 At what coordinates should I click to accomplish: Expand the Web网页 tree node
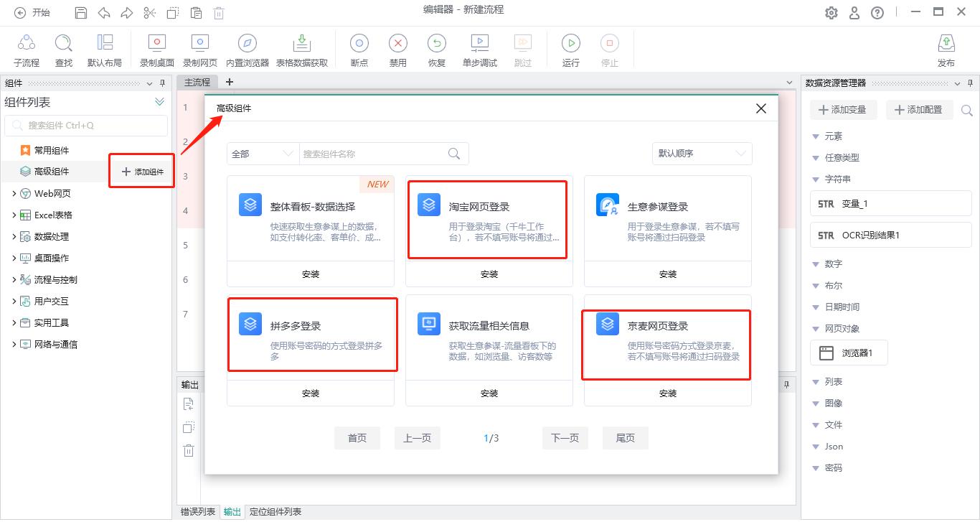tap(14, 193)
